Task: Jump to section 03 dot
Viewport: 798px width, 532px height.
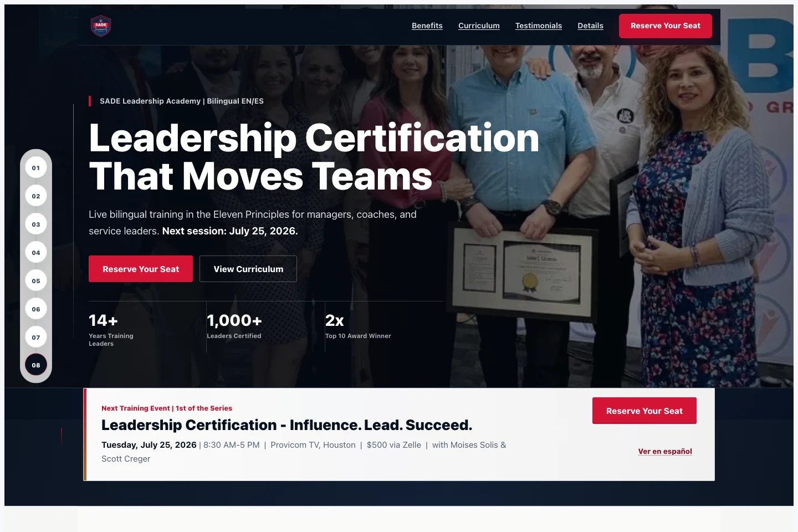Action: point(36,224)
